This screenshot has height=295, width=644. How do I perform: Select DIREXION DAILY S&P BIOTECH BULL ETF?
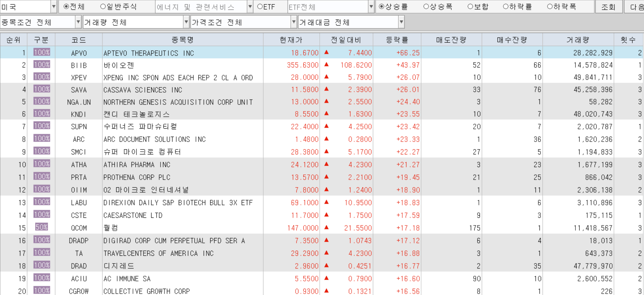tap(178, 203)
